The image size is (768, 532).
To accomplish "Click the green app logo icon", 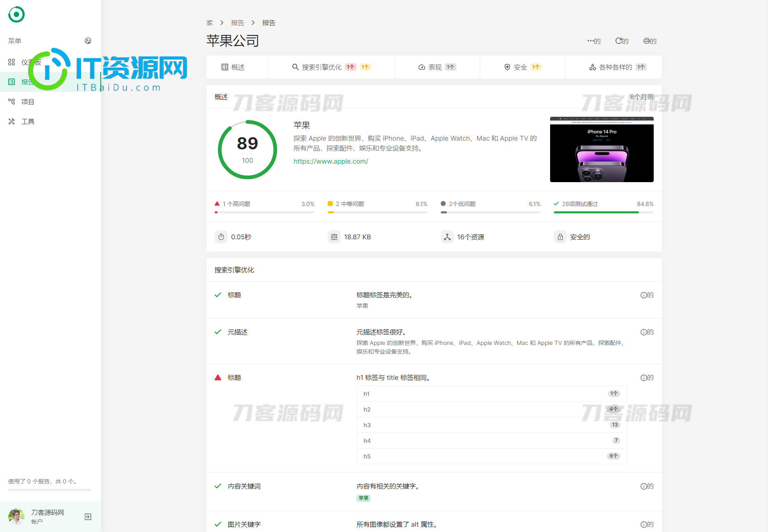I will (x=16, y=14).
